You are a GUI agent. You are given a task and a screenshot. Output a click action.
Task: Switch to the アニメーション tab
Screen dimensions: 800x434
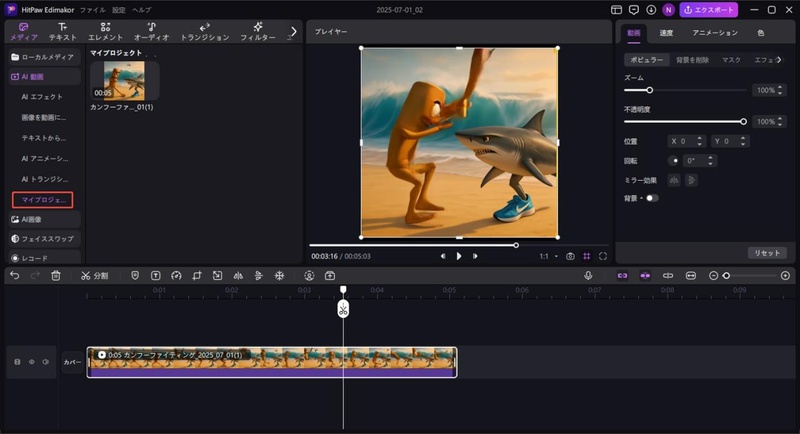coord(714,33)
